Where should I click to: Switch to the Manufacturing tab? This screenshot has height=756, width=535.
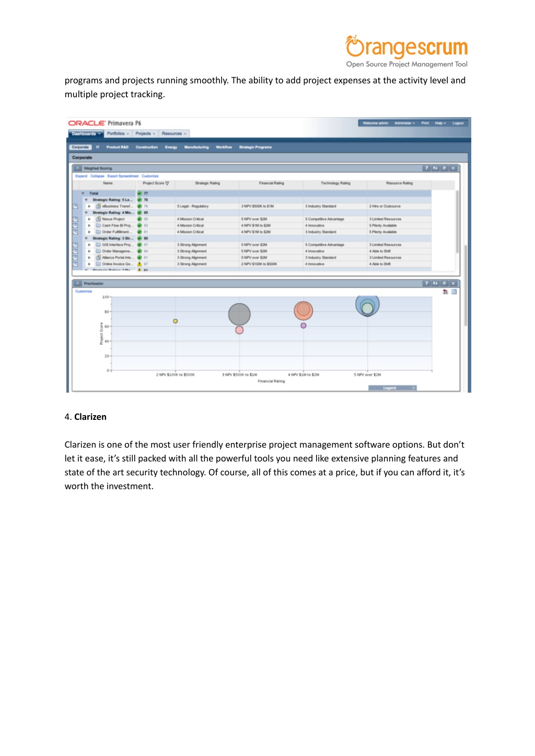pyautogui.click(x=196, y=147)
